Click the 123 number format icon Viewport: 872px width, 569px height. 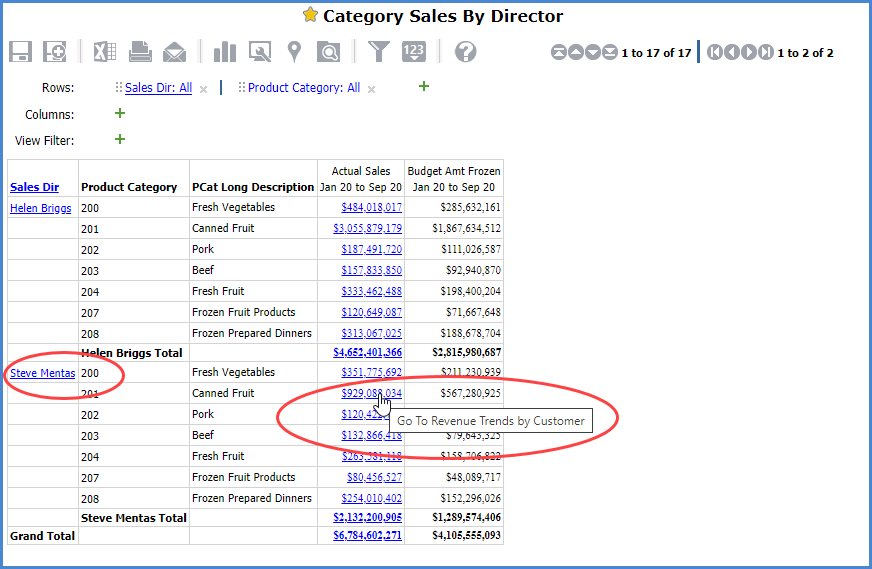coord(414,52)
